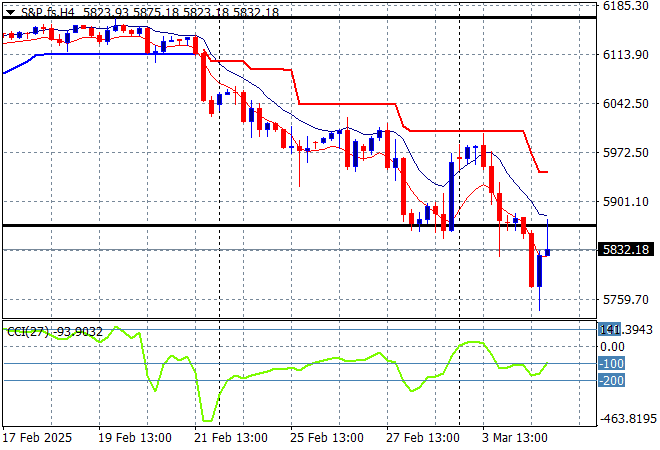Click the 3 Mar 13:00 time label
Screen dimensions: 660x450
515,438
